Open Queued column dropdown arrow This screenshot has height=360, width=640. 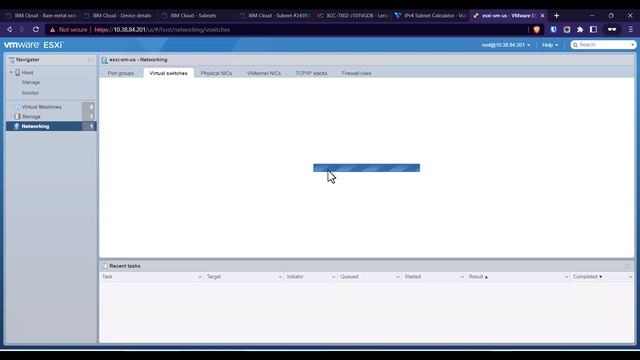(398, 277)
